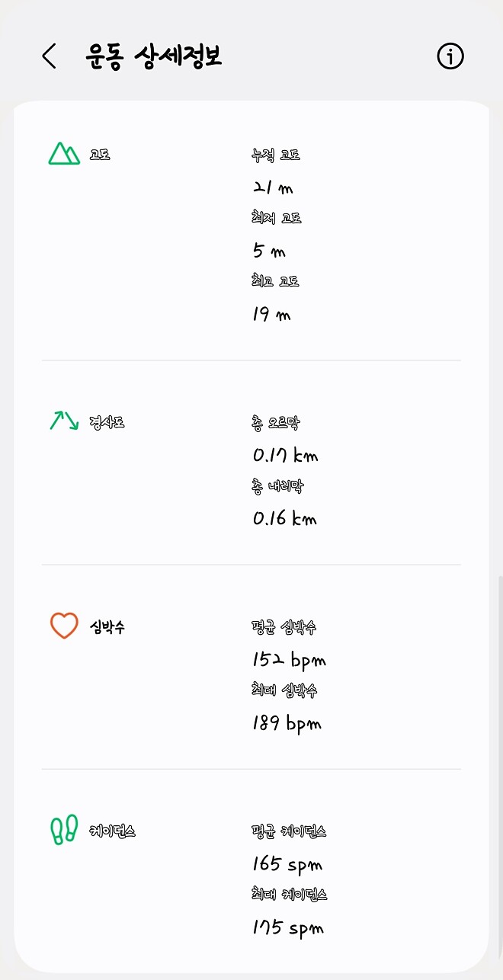Go back using the left chevron arrow
Image resolution: width=503 pixels, height=980 pixels.
[49, 56]
